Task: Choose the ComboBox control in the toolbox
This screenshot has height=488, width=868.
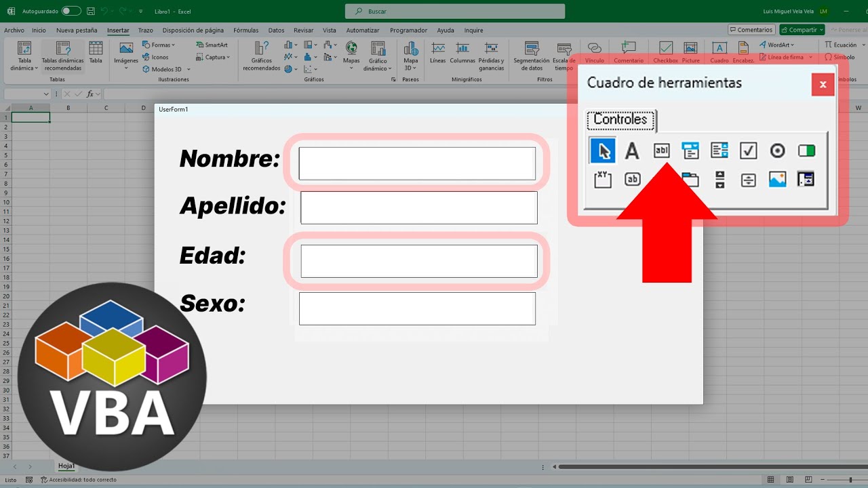Action: pyautogui.click(x=690, y=150)
